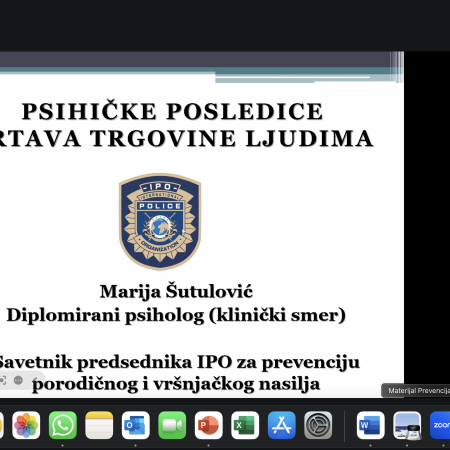
Task: Click the title line 'TRGOVINE LJUDIMA'
Action: click(x=232, y=138)
